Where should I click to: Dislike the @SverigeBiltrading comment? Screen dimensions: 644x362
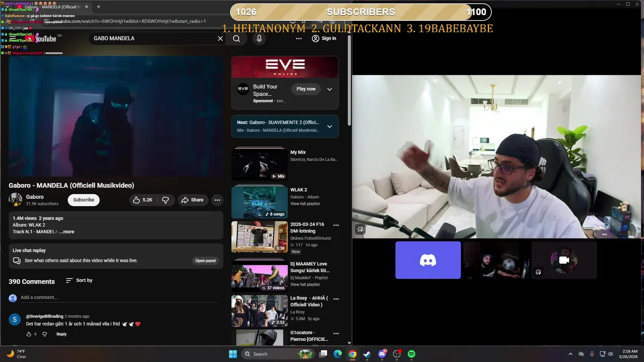44,334
